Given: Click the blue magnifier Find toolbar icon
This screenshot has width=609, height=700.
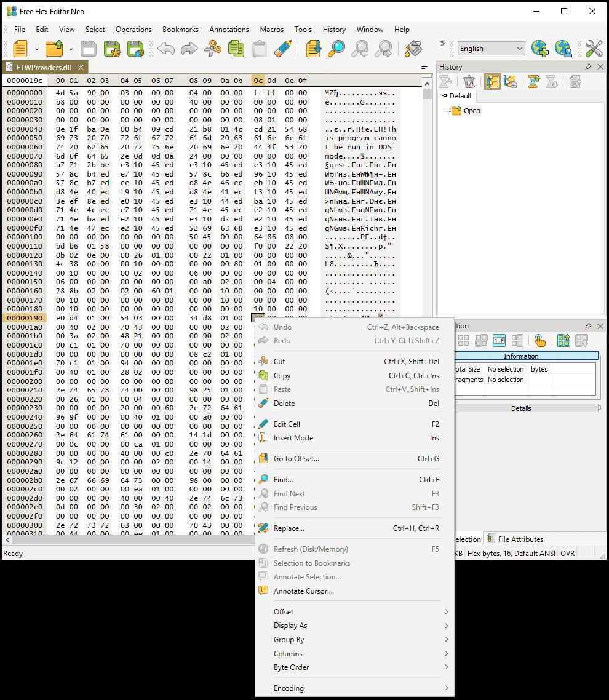Looking at the screenshot, I should pos(336,49).
